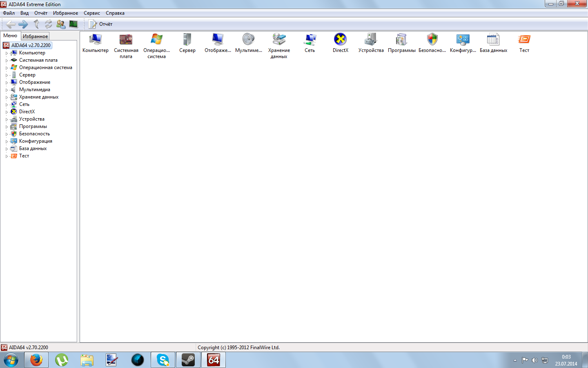The width and height of the screenshot is (588, 368).
Task: Expand the Хранение данных tree node arrow
Action: click(7, 97)
